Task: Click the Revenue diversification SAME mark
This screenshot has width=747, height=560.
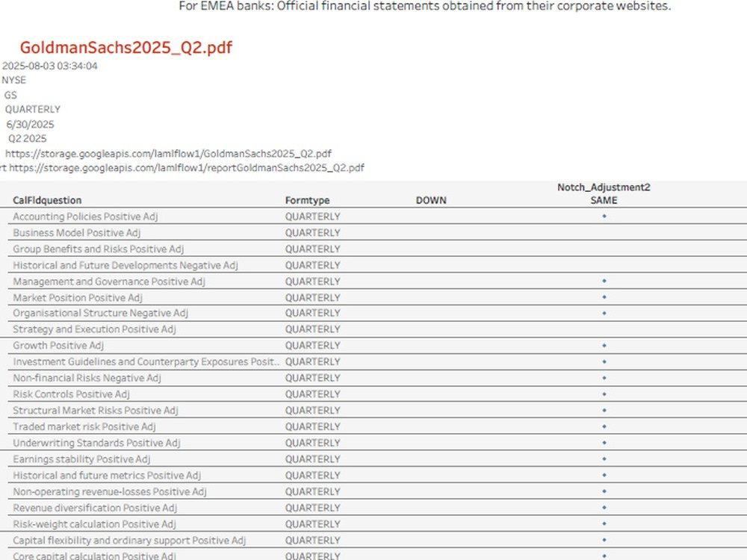Action: click(x=604, y=508)
